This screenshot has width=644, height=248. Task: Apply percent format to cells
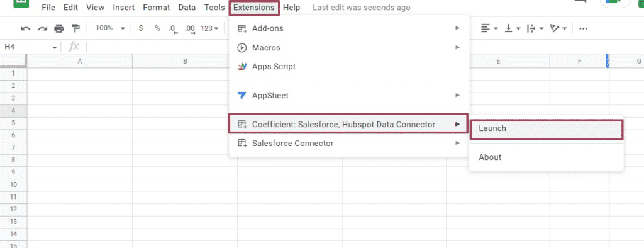157,28
